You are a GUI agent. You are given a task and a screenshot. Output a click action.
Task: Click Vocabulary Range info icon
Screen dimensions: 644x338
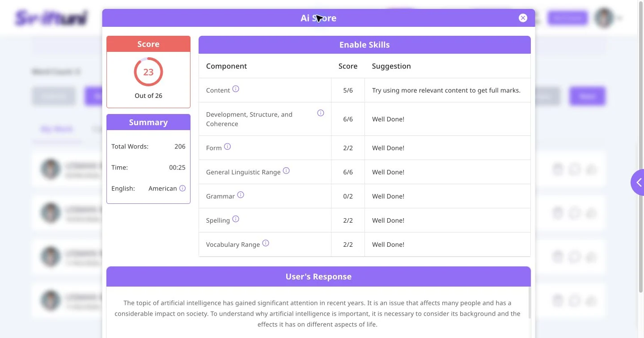click(266, 243)
